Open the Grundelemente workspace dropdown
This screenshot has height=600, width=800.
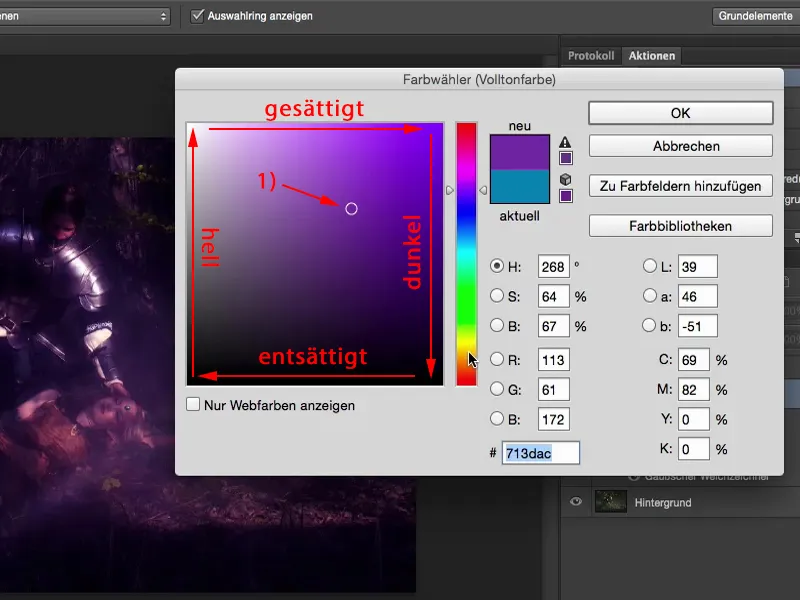756,16
